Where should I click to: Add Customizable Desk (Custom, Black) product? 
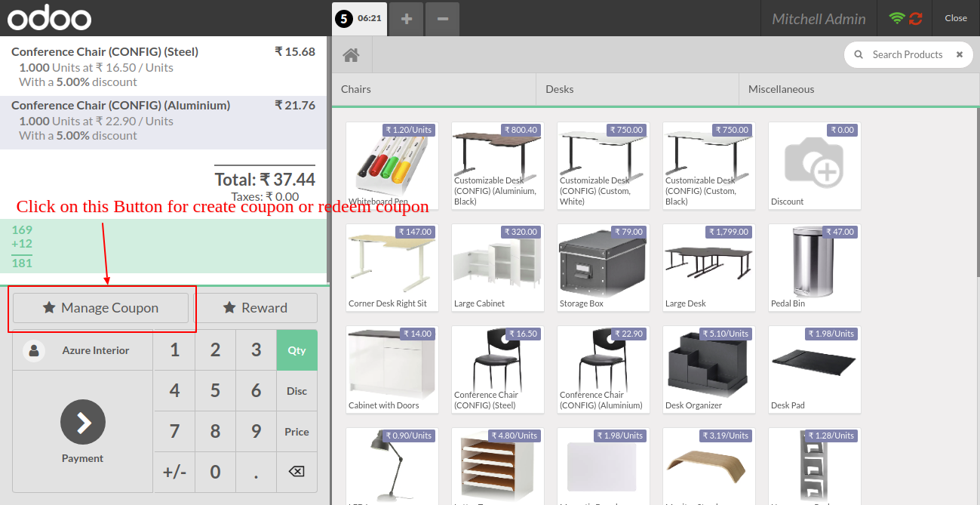coord(709,166)
